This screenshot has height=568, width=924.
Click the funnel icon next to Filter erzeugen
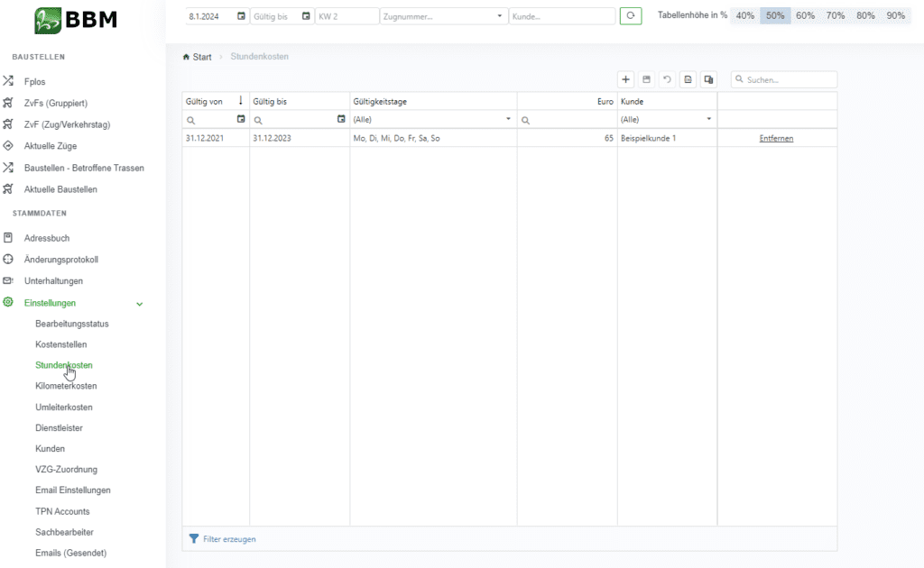point(193,539)
